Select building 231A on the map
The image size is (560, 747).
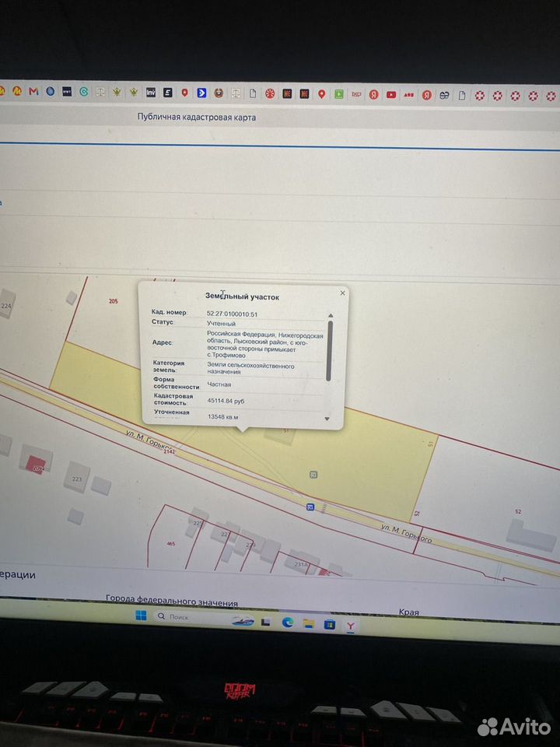[x=302, y=563]
